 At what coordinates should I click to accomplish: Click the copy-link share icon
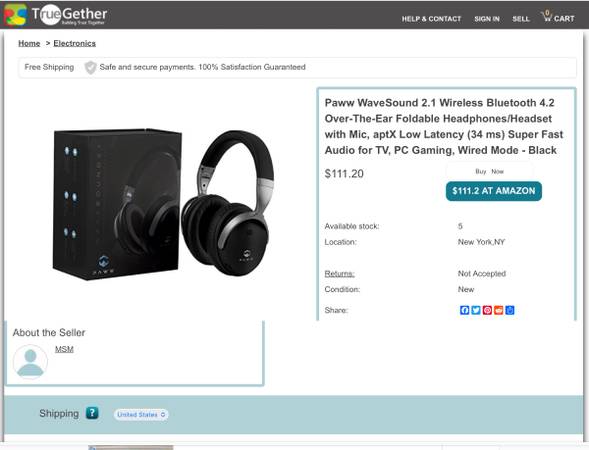pos(510,310)
